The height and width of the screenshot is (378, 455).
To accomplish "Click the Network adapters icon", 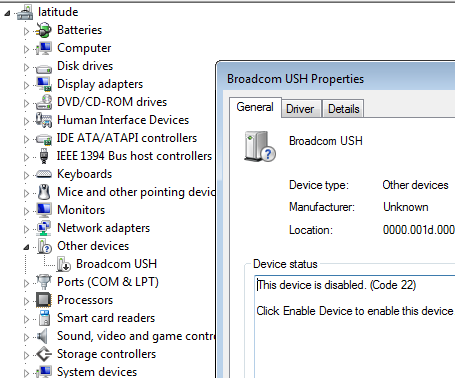I will (44, 228).
